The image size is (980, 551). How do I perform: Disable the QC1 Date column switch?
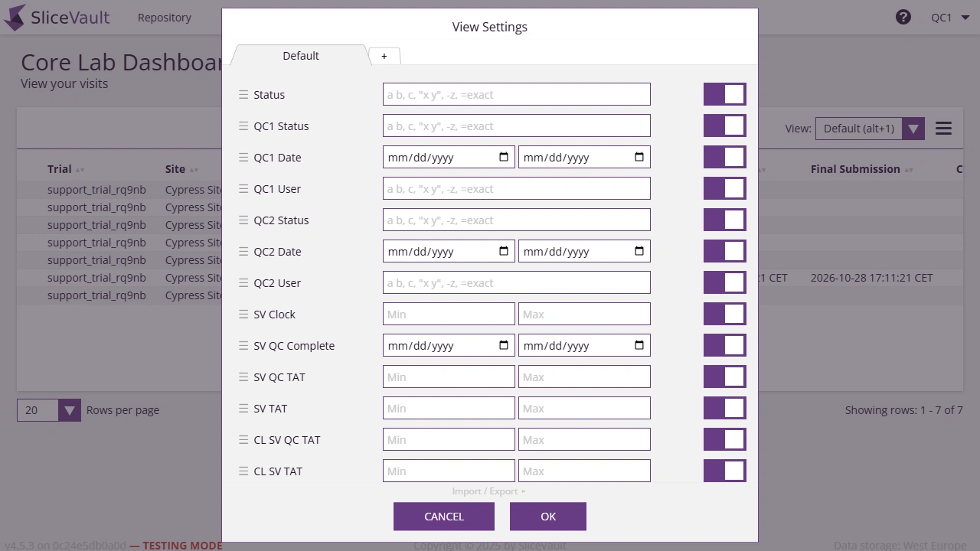pyautogui.click(x=724, y=158)
